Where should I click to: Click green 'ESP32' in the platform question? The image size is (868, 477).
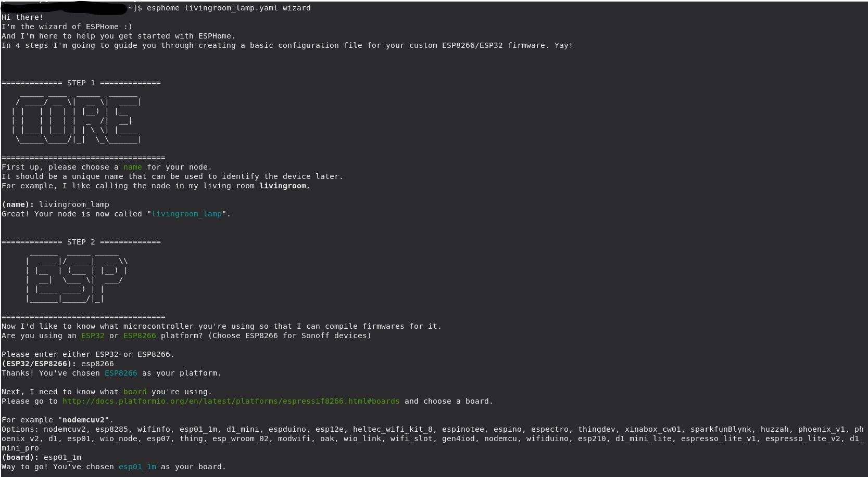tap(93, 336)
